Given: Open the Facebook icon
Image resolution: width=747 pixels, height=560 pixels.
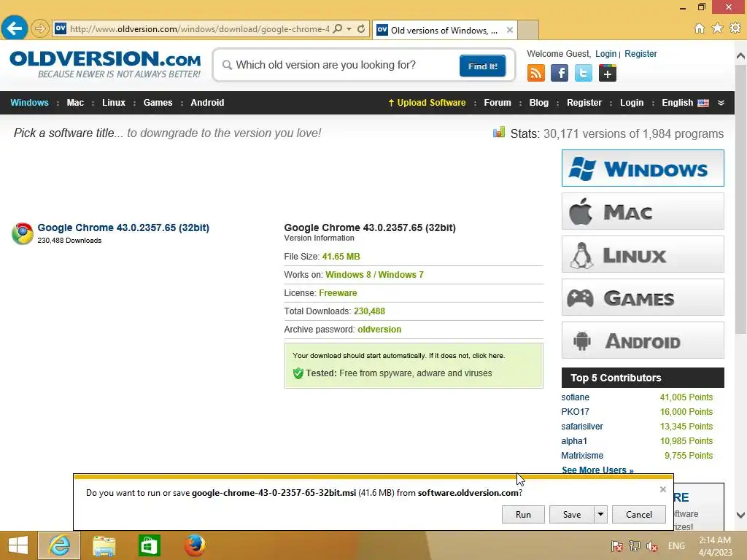Looking at the screenshot, I should coord(560,73).
